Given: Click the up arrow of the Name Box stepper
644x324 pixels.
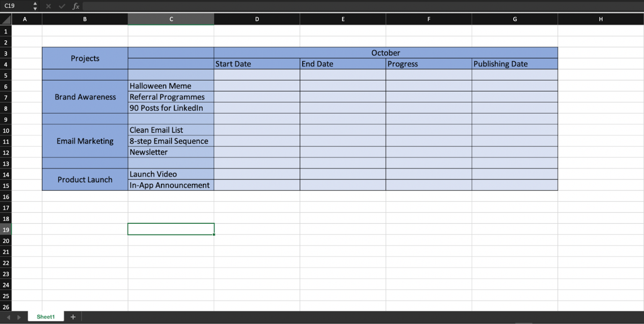Looking at the screenshot, I should click(35, 4).
